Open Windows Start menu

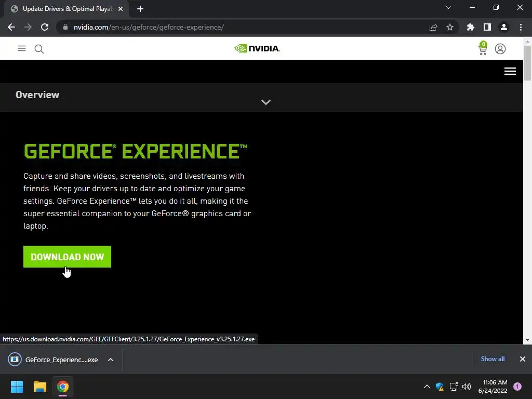(17, 387)
